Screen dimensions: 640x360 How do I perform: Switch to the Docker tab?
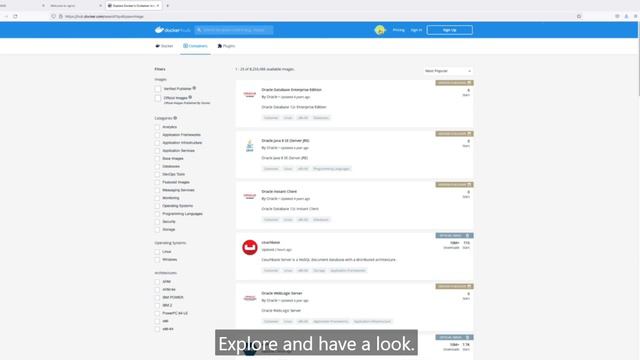(x=164, y=46)
